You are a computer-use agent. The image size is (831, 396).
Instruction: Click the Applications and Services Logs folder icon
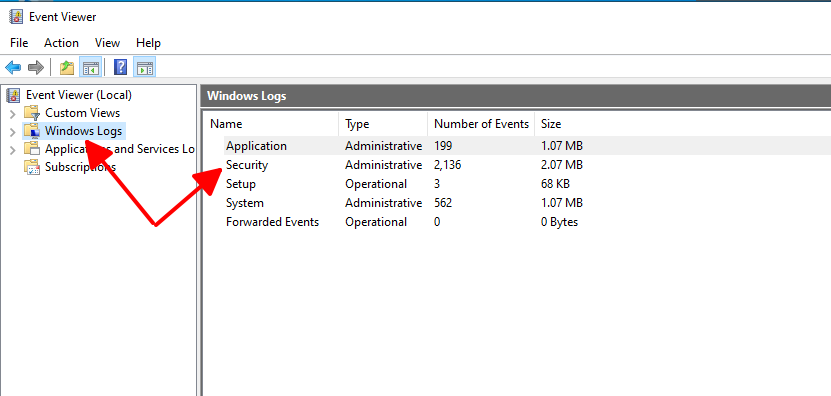click(x=32, y=149)
